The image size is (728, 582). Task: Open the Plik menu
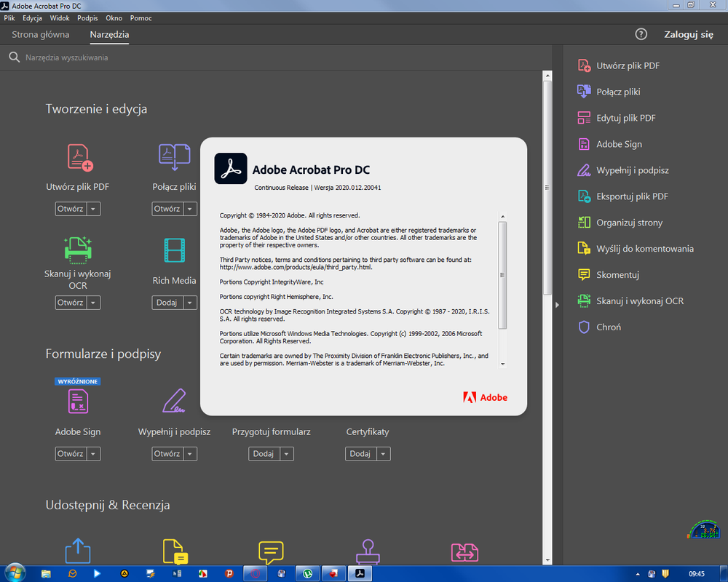click(9, 18)
